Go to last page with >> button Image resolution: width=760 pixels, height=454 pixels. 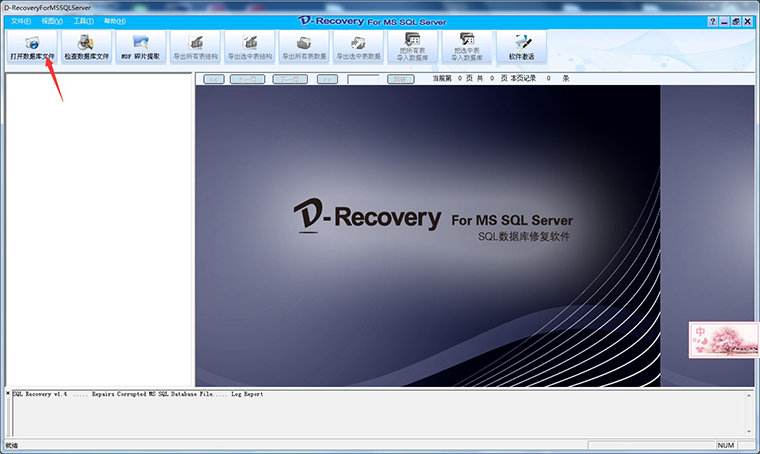[x=327, y=79]
